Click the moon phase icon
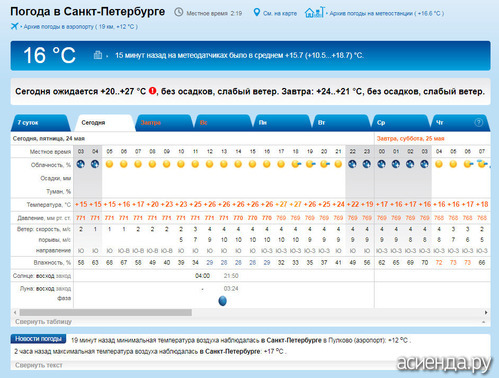 click(222, 301)
